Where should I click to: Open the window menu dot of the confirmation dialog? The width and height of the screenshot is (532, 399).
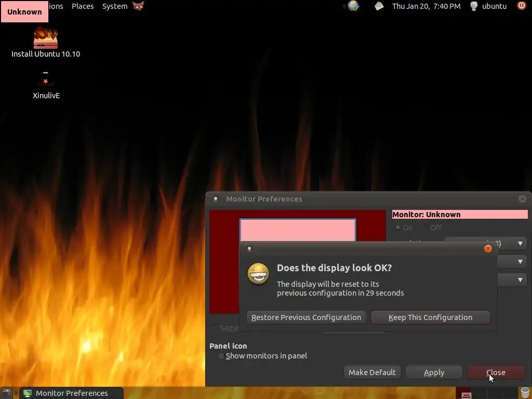[x=249, y=249]
